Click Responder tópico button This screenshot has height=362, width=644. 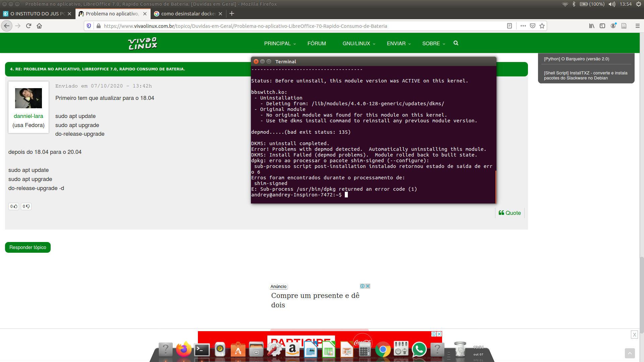click(28, 247)
